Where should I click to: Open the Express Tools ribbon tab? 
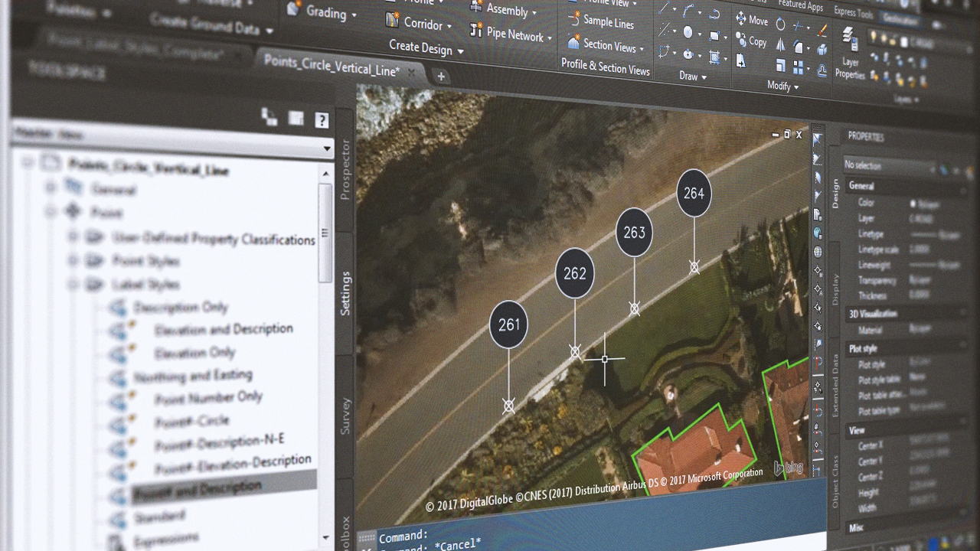pos(853,13)
